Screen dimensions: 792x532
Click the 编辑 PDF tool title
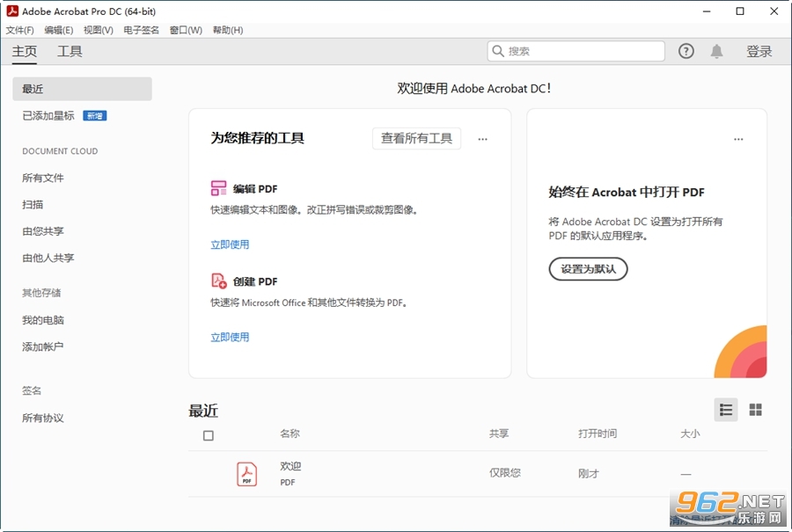click(255, 189)
